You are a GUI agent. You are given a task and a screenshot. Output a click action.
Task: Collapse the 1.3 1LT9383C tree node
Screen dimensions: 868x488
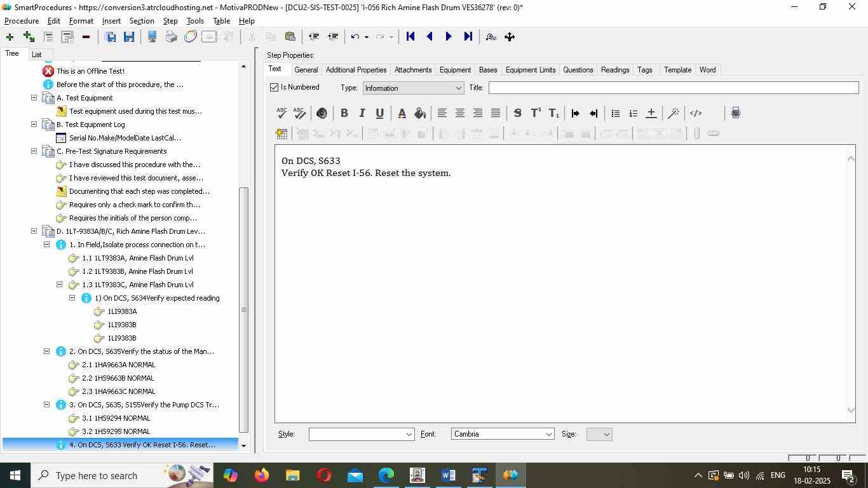pos(59,285)
